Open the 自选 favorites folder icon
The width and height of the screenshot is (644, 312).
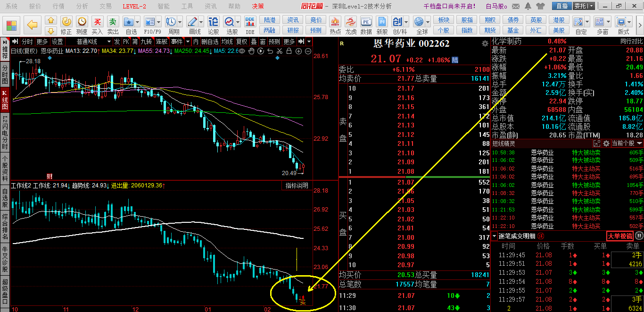pos(128,22)
